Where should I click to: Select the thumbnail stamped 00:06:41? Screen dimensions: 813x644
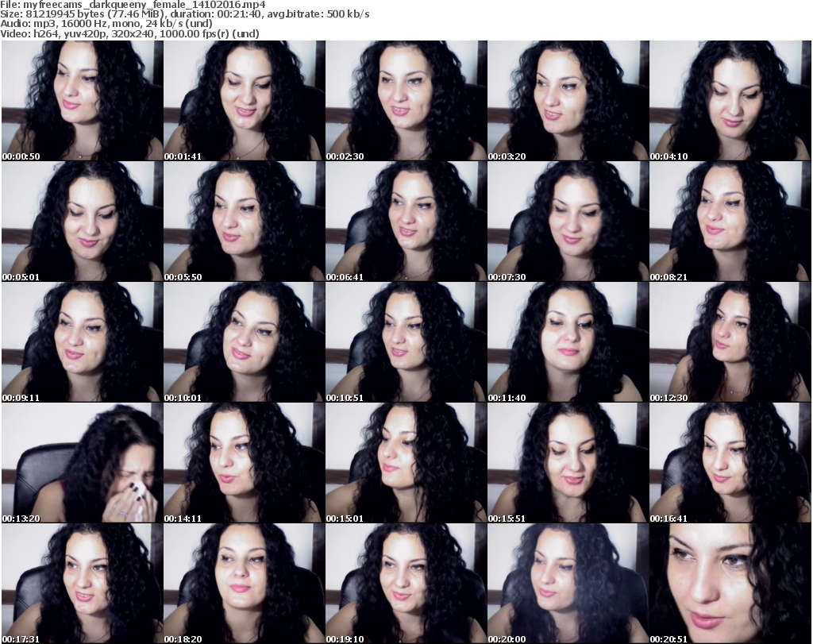click(x=406, y=222)
